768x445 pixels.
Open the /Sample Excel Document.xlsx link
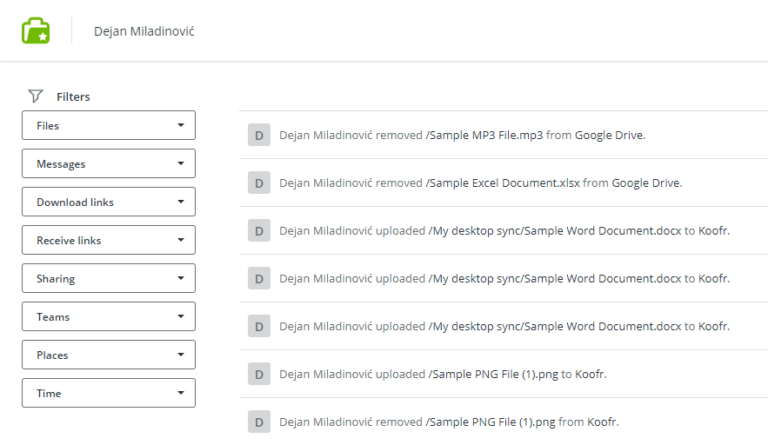[x=503, y=183]
